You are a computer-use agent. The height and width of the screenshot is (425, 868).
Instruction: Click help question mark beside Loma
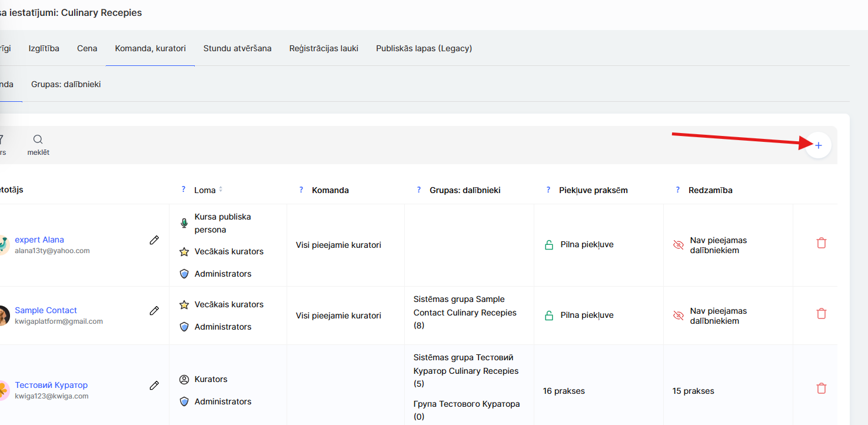184,190
